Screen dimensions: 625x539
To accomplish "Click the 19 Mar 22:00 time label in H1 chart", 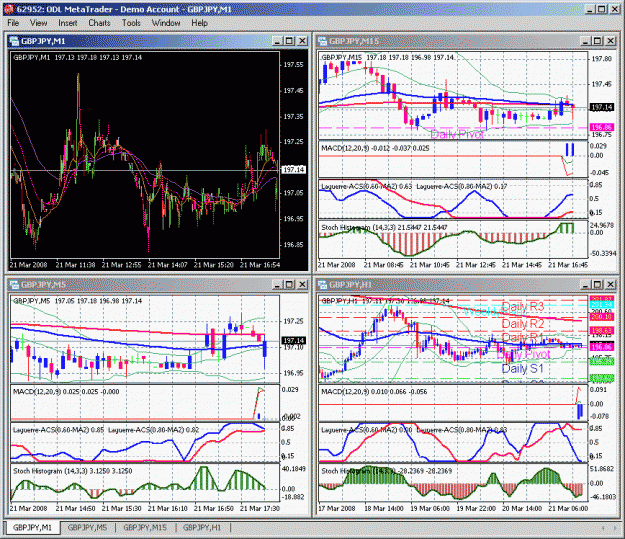I will pos(476,509).
